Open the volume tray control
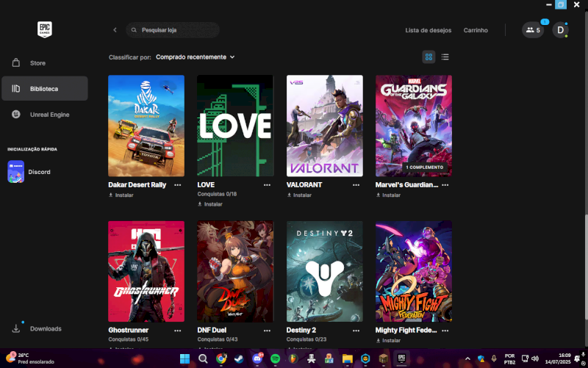The width and height of the screenshot is (588, 368). tap(535, 358)
